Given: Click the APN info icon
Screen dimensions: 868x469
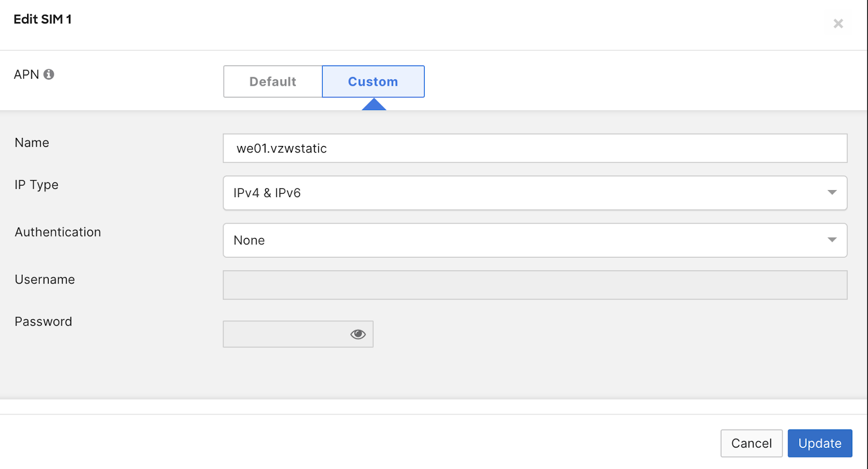Looking at the screenshot, I should 49,74.
